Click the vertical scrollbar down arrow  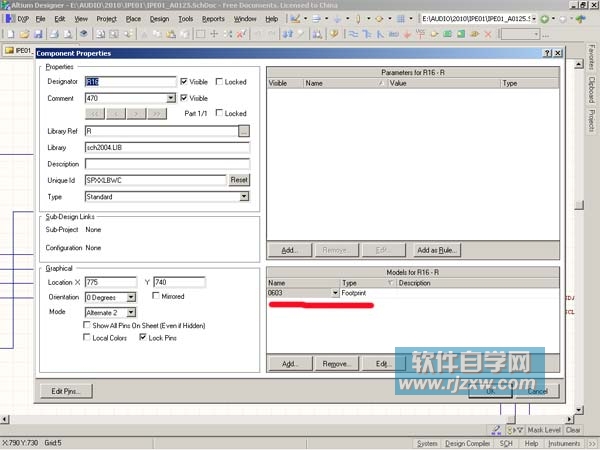(579, 410)
